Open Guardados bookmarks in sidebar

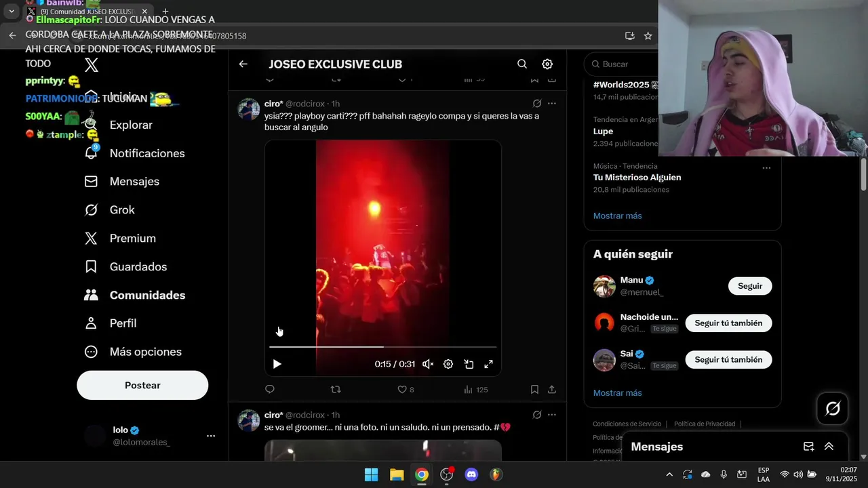tap(125, 267)
